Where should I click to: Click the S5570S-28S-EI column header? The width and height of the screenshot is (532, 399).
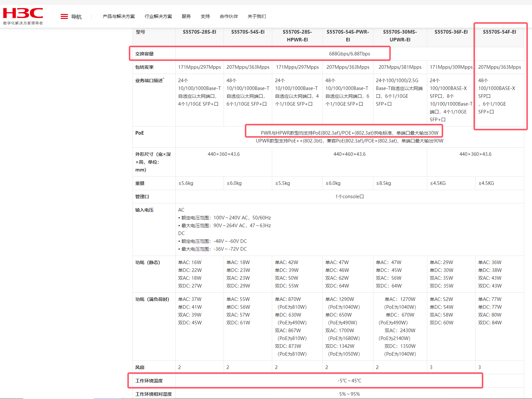[199, 32]
